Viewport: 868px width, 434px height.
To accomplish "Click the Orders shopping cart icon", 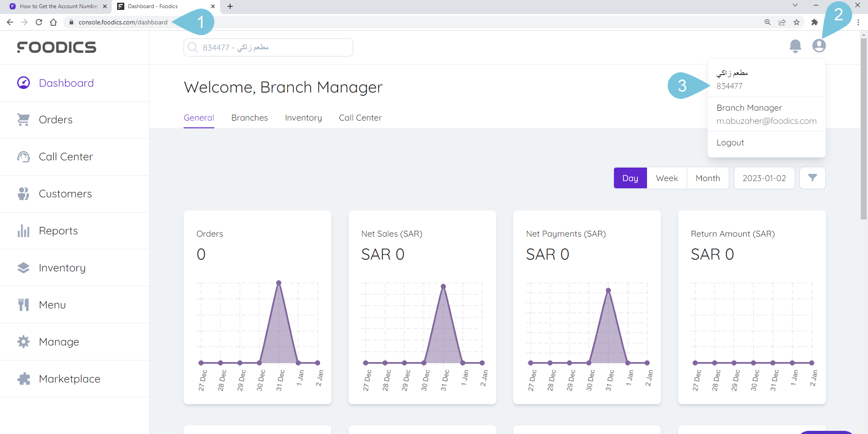I will [x=24, y=120].
